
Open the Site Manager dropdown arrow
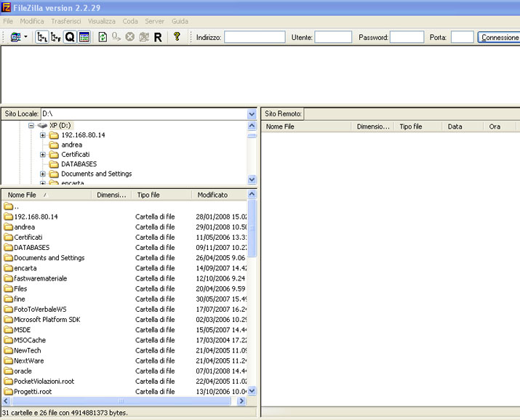tap(26, 37)
